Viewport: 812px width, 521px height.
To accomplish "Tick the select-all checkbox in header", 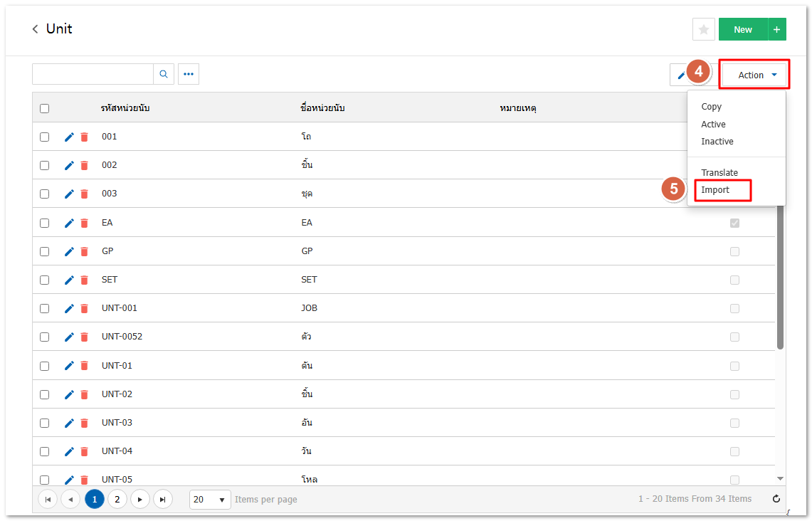I will click(x=45, y=108).
